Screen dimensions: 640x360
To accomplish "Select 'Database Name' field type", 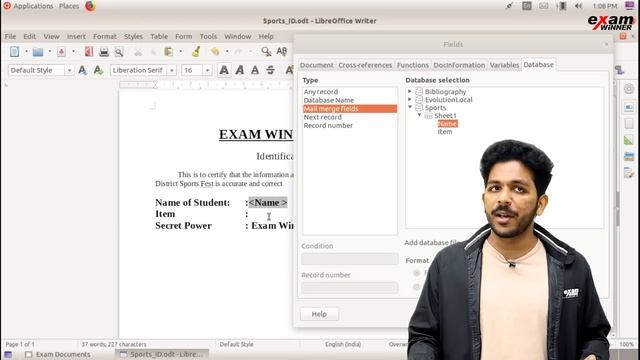I will [350, 100].
